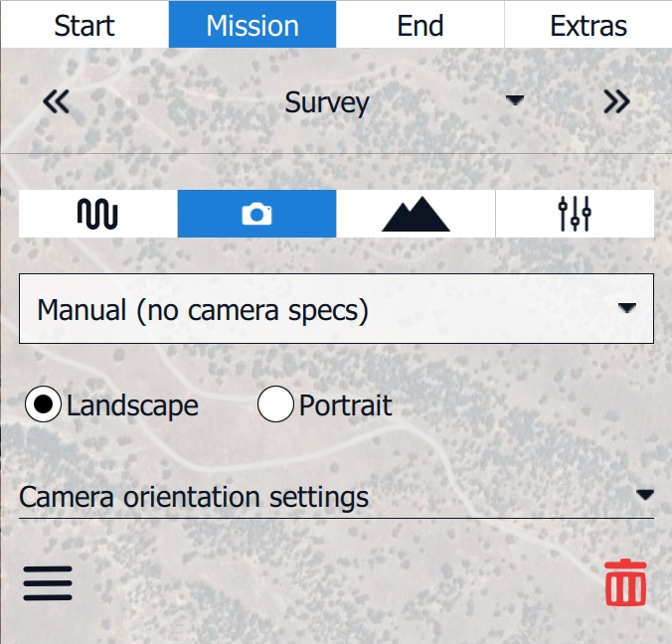Select the camera settings tab icon
The height and width of the screenshot is (644, 672).
tap(256, 214)
